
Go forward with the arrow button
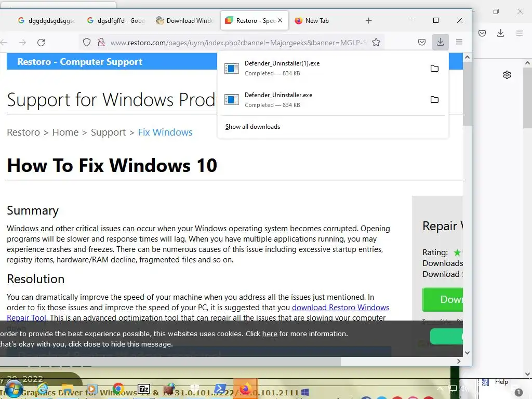tap(22, 43)
